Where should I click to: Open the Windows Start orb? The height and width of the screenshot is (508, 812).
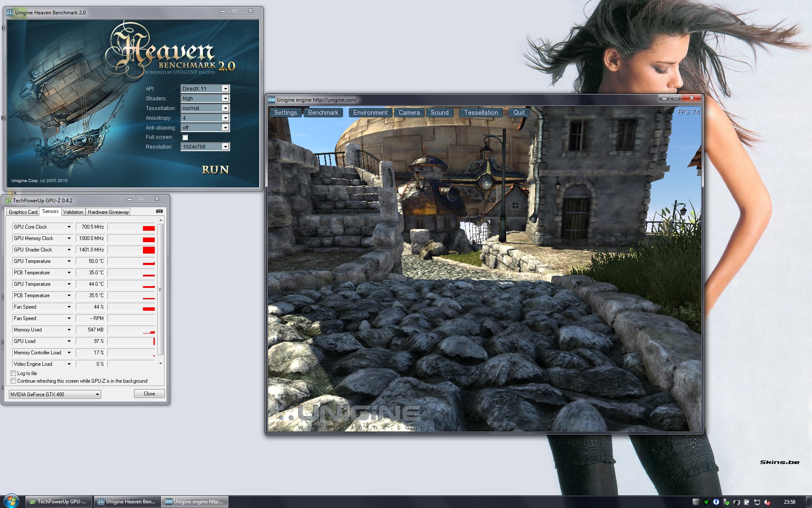(x=11, y=501)
